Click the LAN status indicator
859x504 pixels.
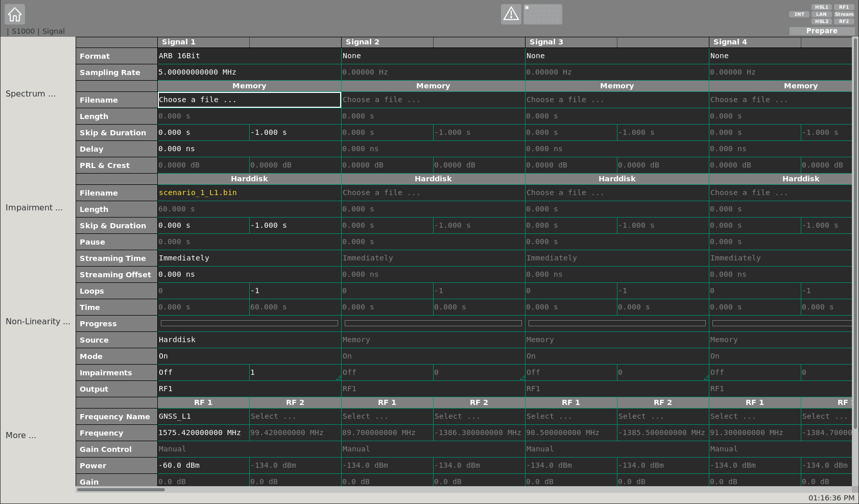click(x=821, y=14)
